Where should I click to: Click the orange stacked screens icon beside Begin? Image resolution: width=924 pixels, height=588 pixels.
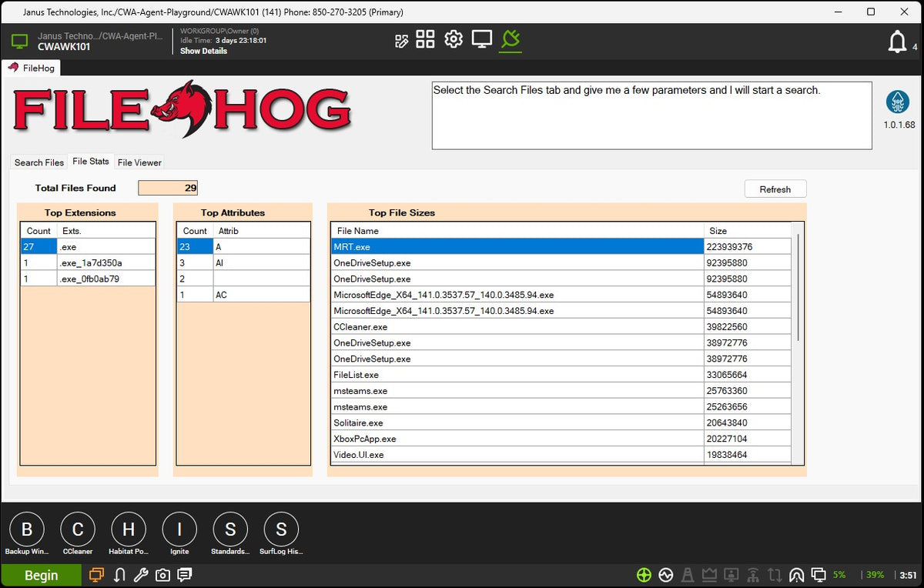coord(96,575)
